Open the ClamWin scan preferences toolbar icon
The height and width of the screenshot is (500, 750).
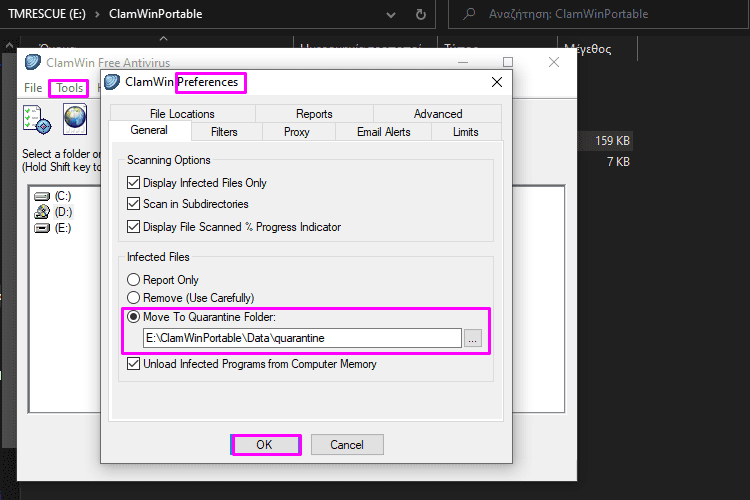click(x=37, y=119)
